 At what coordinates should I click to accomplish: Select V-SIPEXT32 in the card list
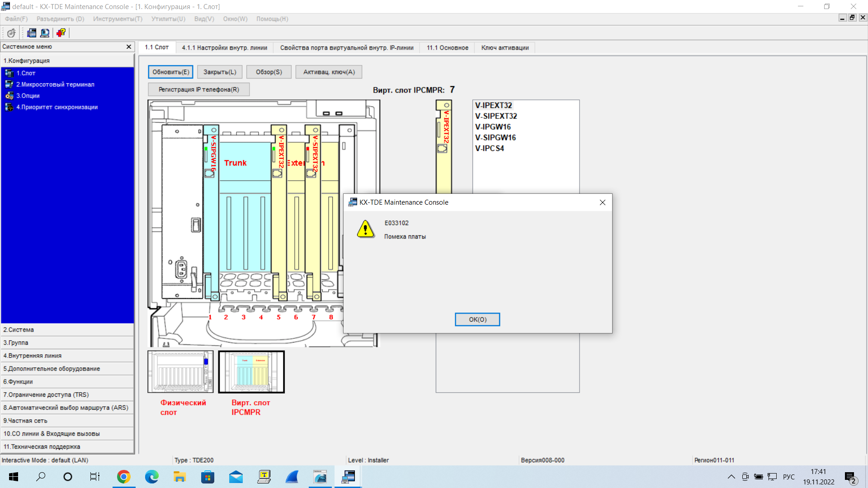tap(496, 116)
